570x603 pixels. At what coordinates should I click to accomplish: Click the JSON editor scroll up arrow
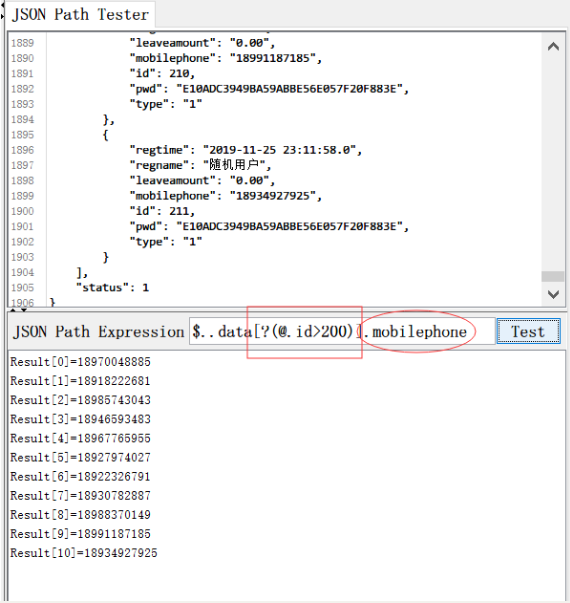pyautogui.click(x=553, y=47)
